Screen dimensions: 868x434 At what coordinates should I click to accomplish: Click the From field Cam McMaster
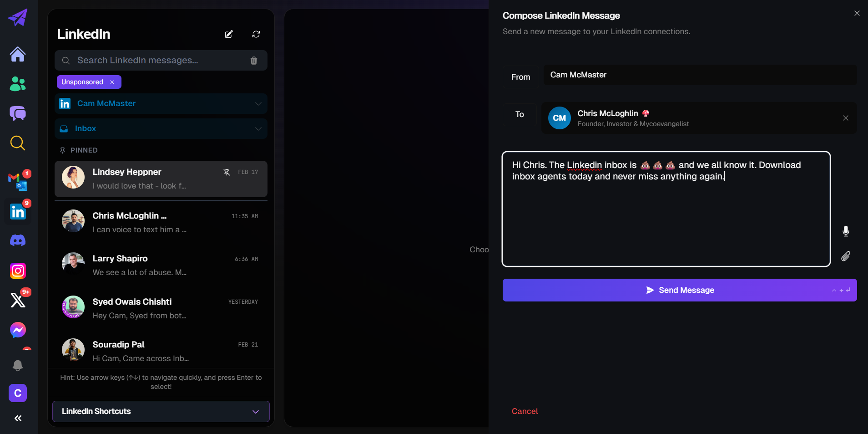[x=700, y=75]
